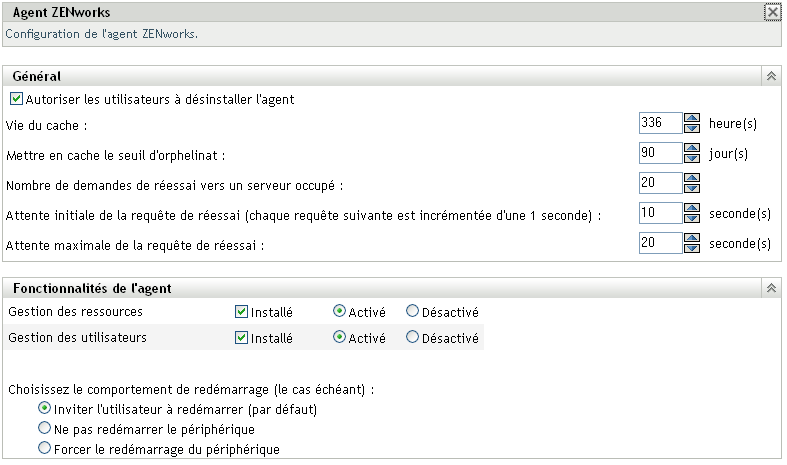
Task: Increase nombre de demandes de réessai
Action: pyautogui.click(x=691, y=177)
